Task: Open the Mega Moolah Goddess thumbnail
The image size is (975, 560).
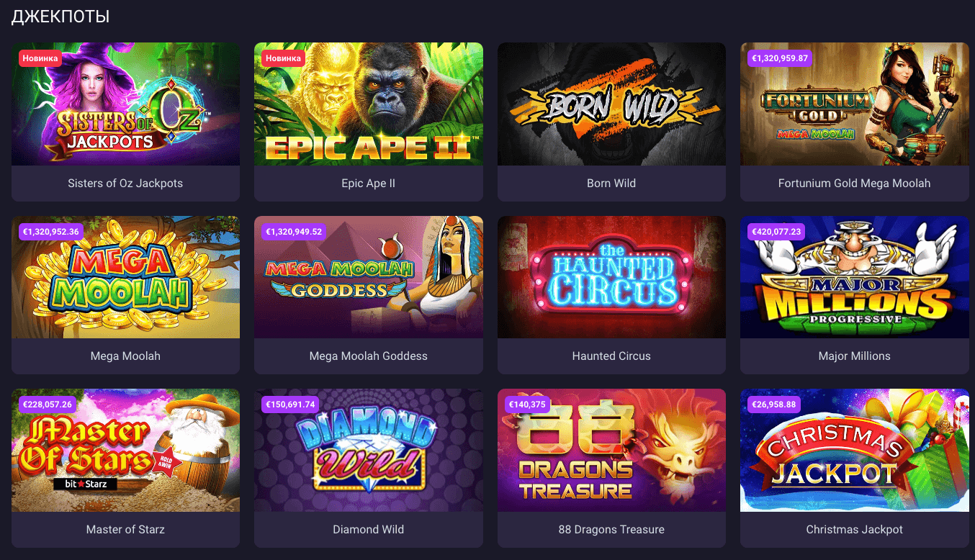Action: pyautogui.click(x=369, y=277)
